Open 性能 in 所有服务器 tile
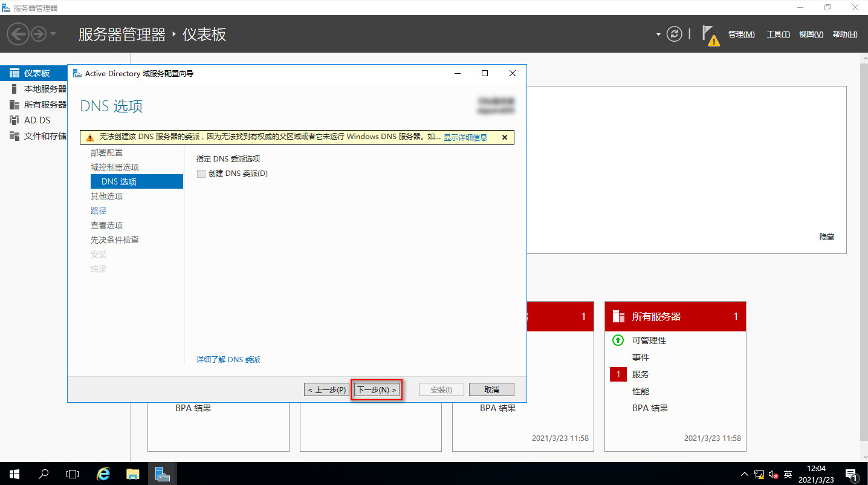 pos(641,391)
